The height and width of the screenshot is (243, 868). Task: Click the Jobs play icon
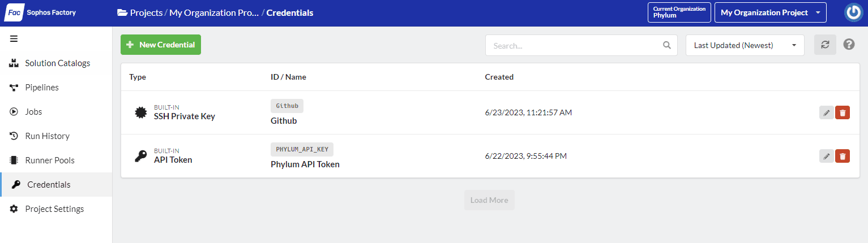point(14,112)
